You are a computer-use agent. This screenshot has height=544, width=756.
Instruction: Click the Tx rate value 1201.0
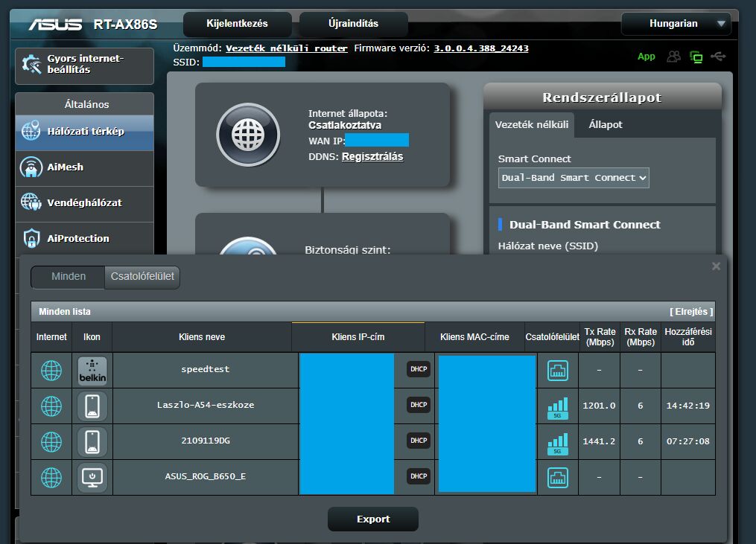pos(600,406)
